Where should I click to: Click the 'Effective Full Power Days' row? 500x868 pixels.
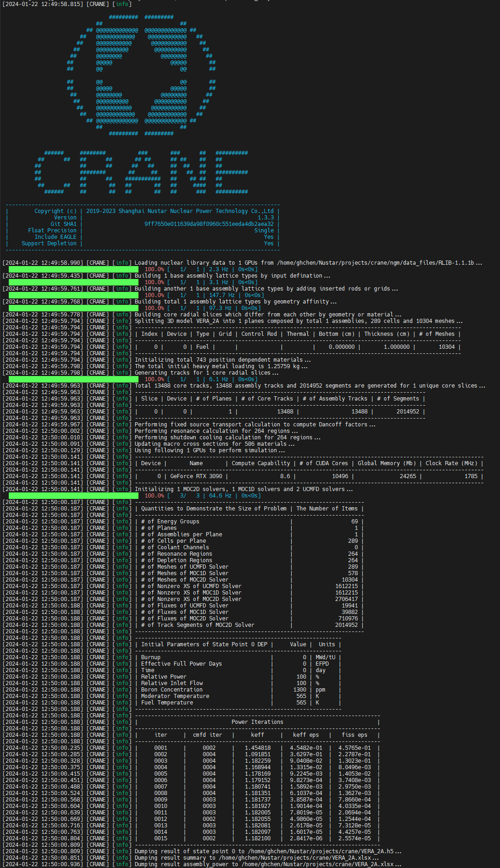pos(238,664)
